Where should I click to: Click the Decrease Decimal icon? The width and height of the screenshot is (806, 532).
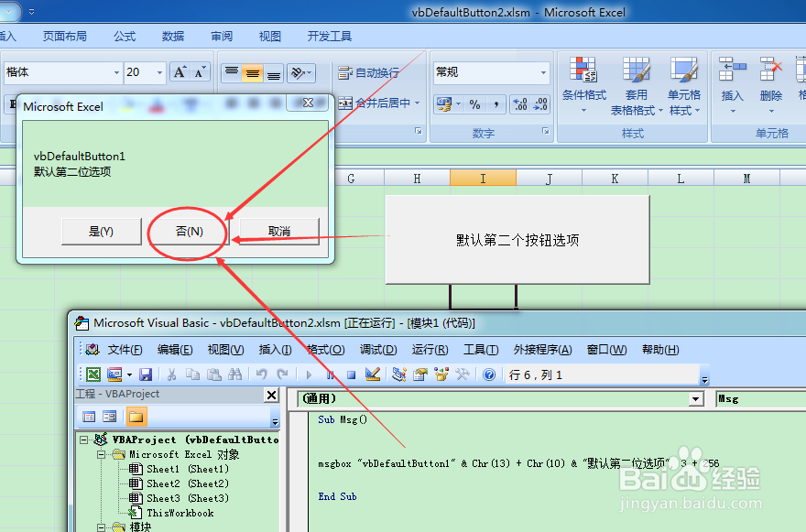point(540,105)
